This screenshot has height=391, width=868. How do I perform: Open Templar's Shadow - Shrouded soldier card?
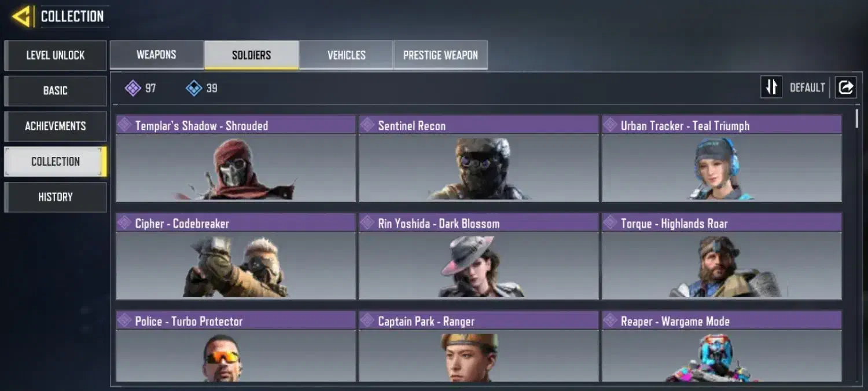tap(236, 159)
